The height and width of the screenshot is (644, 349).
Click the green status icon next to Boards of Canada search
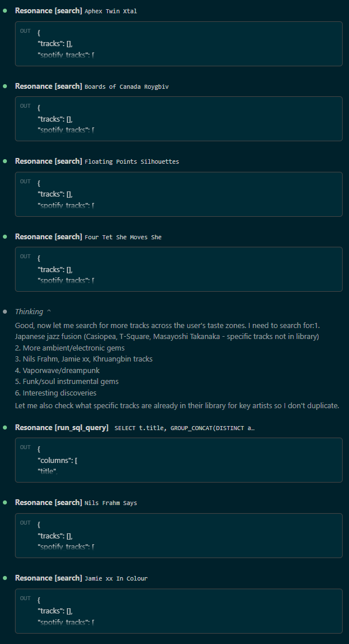[6, 86]
